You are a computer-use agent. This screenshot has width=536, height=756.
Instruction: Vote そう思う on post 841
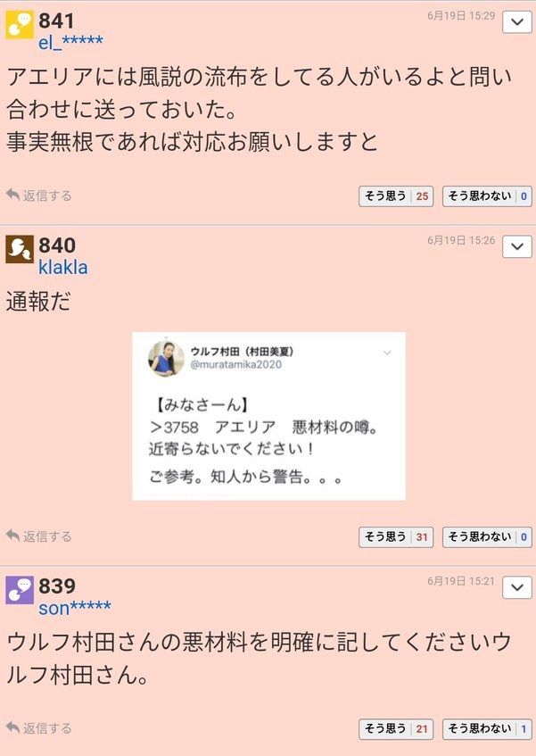pos(396,196)
